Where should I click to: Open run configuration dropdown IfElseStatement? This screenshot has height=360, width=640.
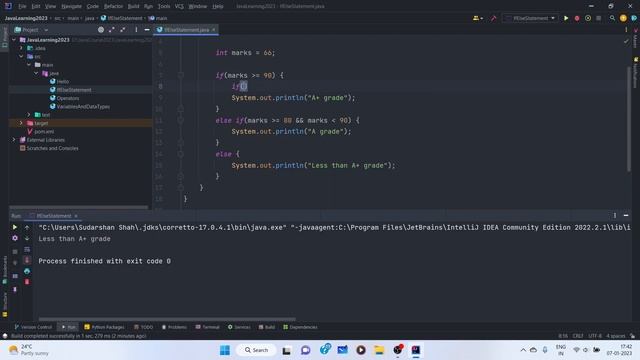tap(530, 18)
